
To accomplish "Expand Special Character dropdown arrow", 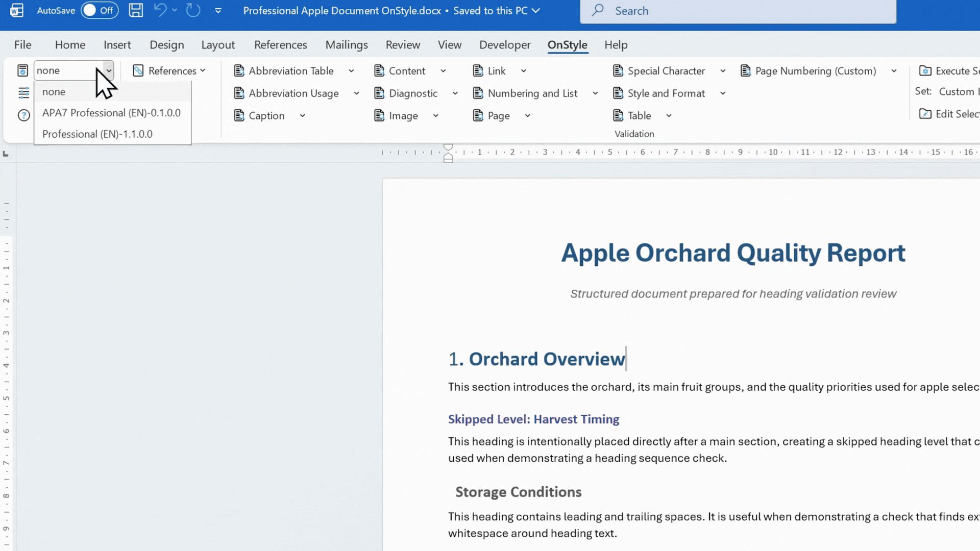I will point(723,71).
